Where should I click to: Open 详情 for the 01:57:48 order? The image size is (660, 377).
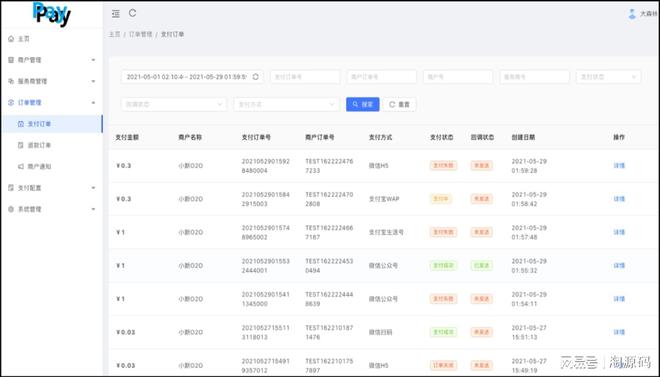(x=619, y=232)
